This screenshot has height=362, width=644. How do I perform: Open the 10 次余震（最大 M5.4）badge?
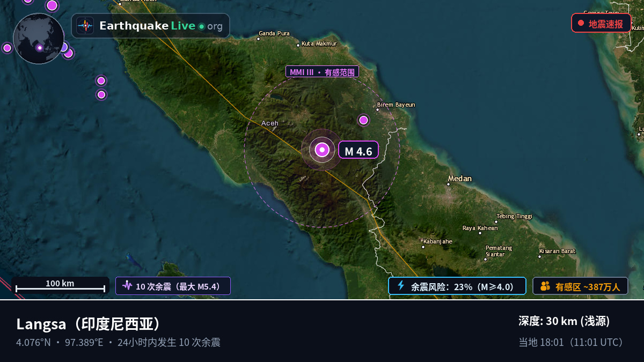173,286
